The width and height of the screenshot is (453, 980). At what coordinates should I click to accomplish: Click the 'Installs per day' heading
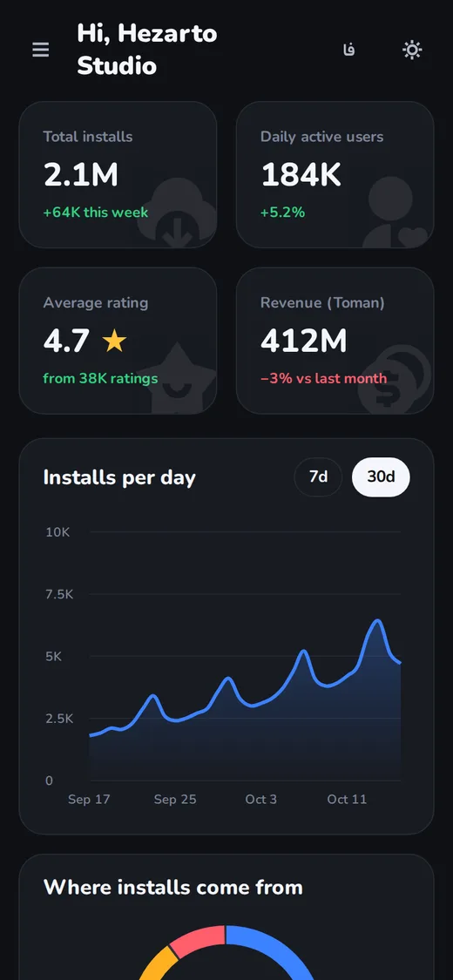[119, 477]
